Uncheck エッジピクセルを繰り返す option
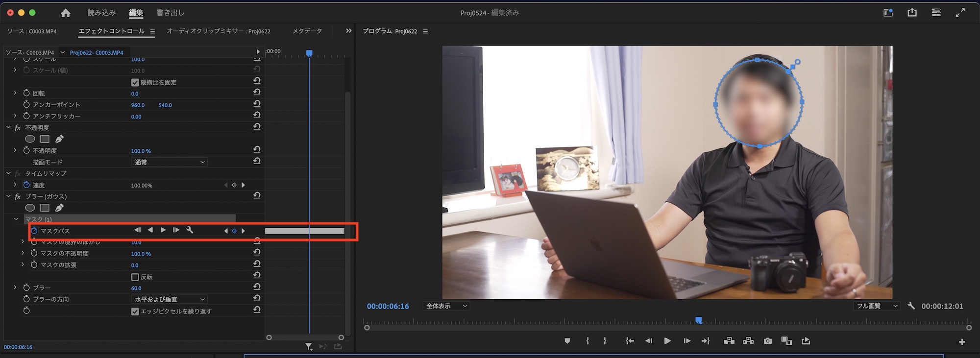This screenshot has width=980, height=358. click(x=135, y=311)
